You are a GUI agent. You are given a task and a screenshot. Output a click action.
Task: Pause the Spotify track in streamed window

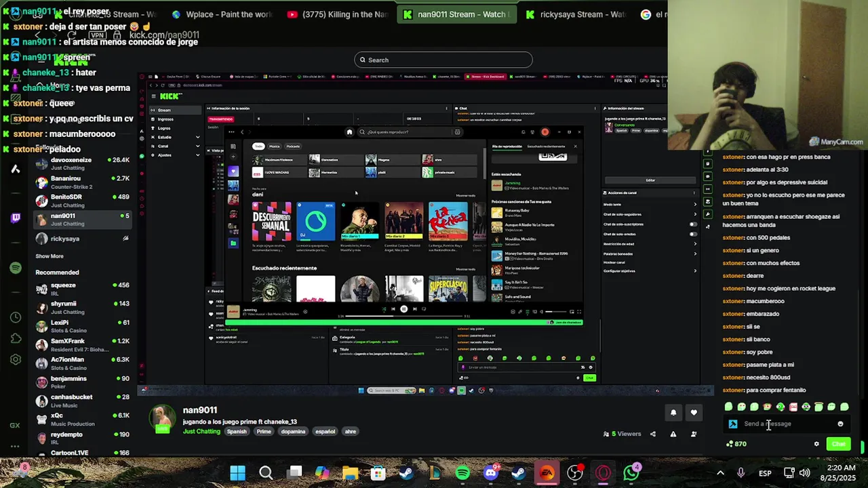403,309
